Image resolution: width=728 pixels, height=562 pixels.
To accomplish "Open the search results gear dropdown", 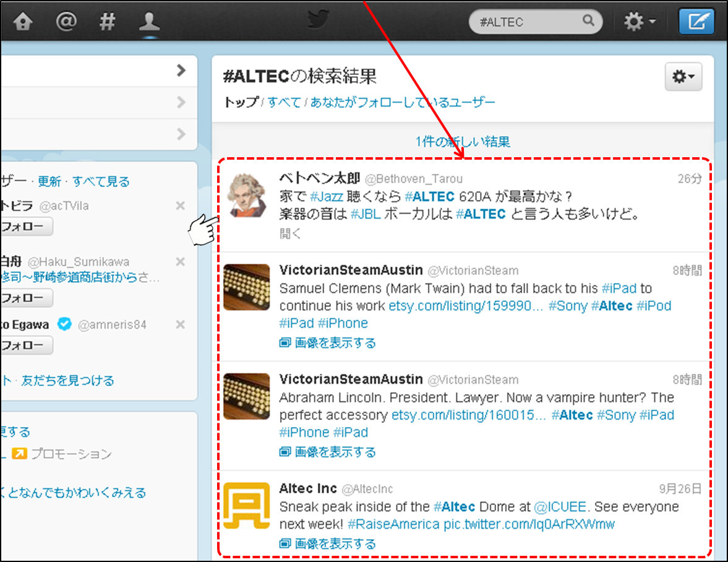I will (x=683, y=77).
